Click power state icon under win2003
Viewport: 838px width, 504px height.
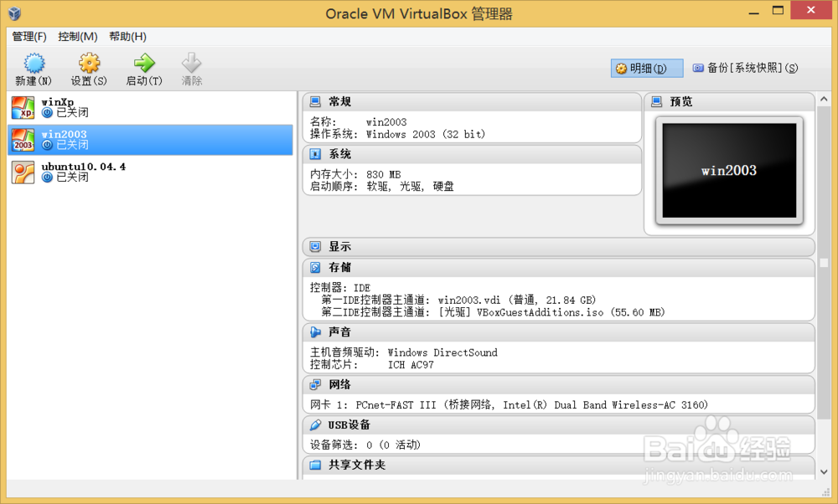47,145
